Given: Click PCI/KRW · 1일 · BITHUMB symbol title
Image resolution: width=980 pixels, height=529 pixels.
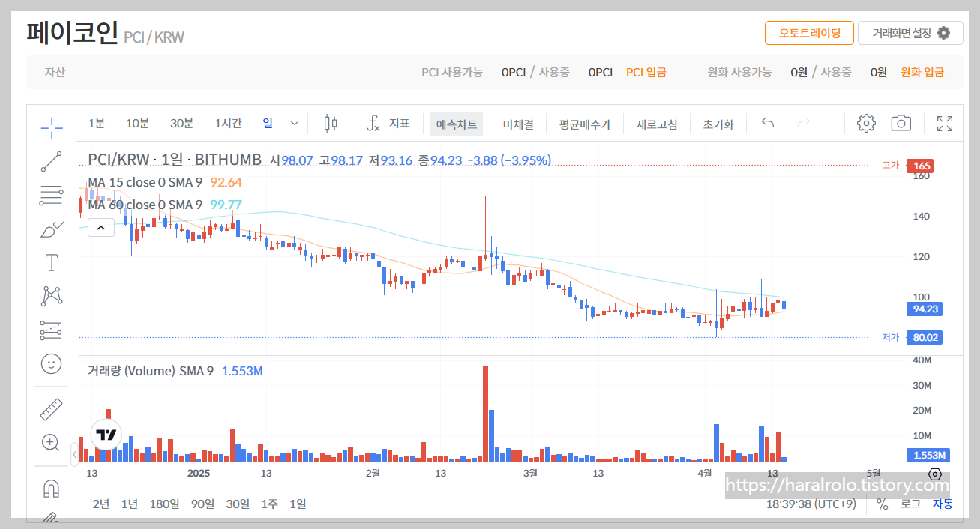Looking at the screenshot, I should click(175, 160).
